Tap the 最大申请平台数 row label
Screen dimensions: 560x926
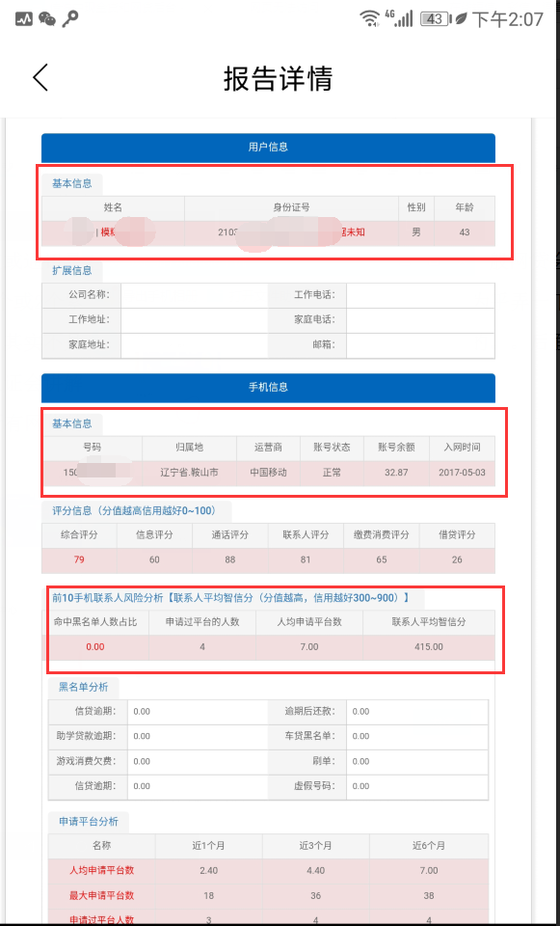[x=101, y=895]
